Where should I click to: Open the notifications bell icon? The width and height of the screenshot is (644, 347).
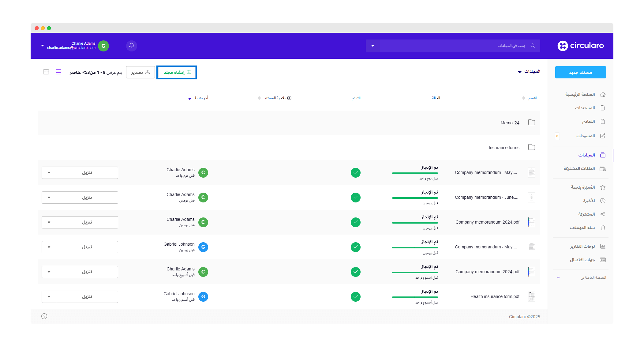(x=132, y=46)
